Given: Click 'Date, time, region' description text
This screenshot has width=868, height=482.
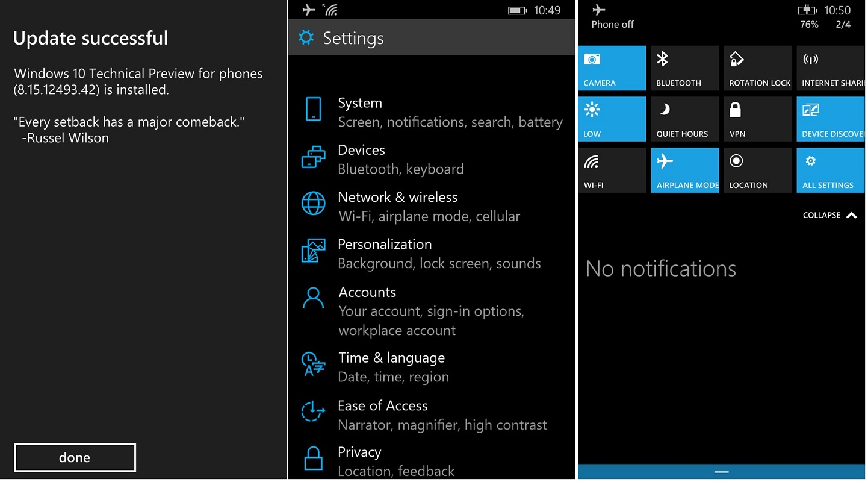Looking at the screenshot, I should tap(394, 377).
